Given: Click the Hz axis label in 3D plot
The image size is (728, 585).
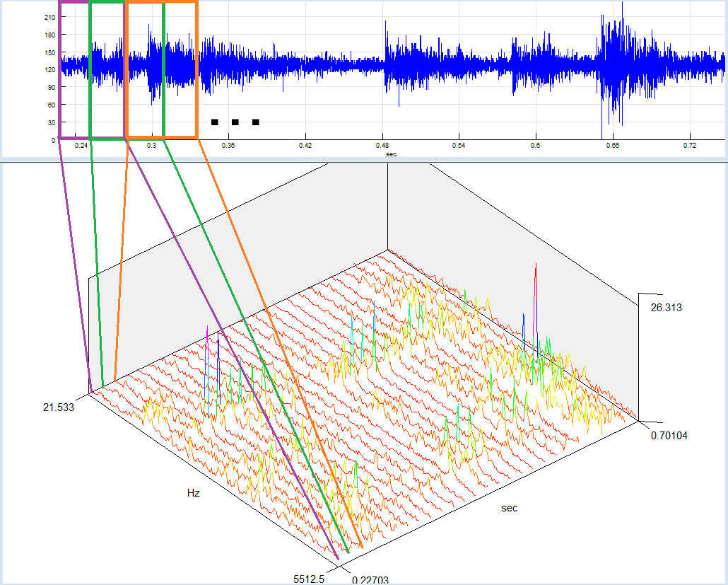Looking at the screenshot, I should tap(193, 493).
